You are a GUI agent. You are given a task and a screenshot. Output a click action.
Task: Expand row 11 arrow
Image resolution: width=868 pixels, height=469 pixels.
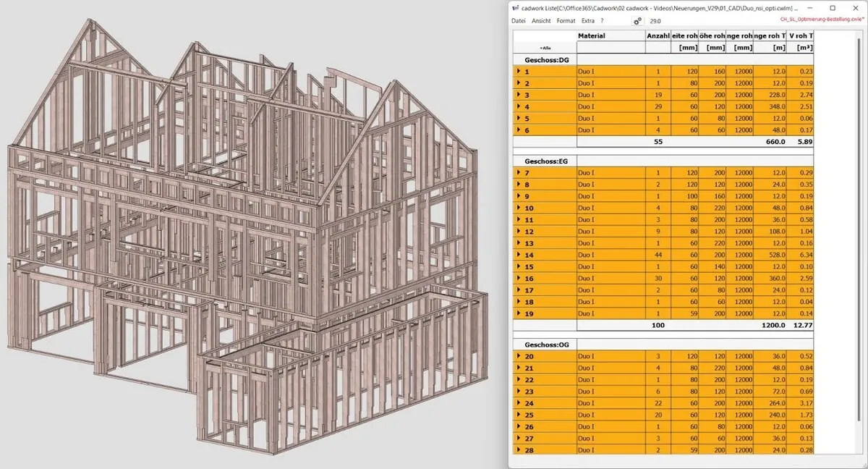point(519,219)
